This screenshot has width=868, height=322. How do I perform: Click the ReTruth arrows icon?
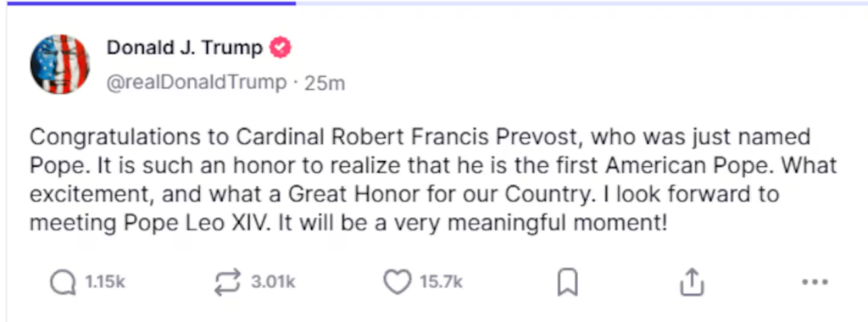tap(227, 283)
